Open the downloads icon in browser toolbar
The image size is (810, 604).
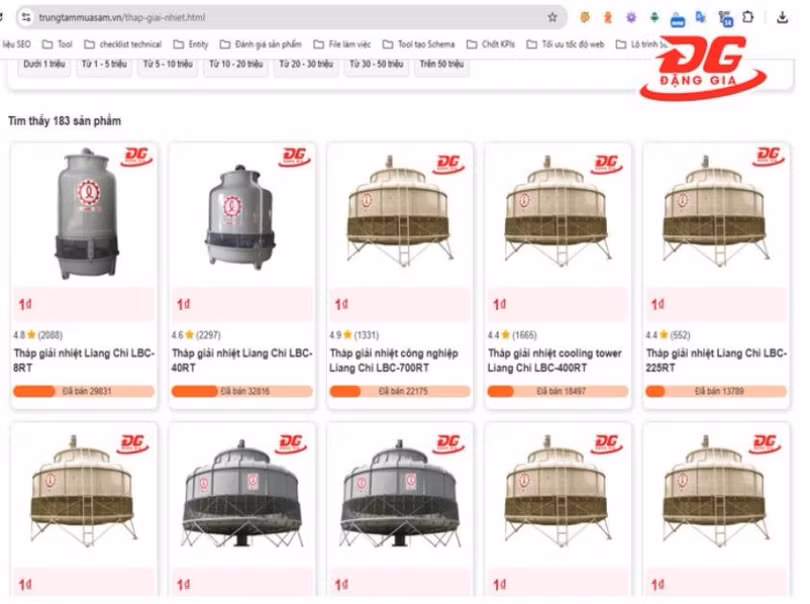point(782,18)
